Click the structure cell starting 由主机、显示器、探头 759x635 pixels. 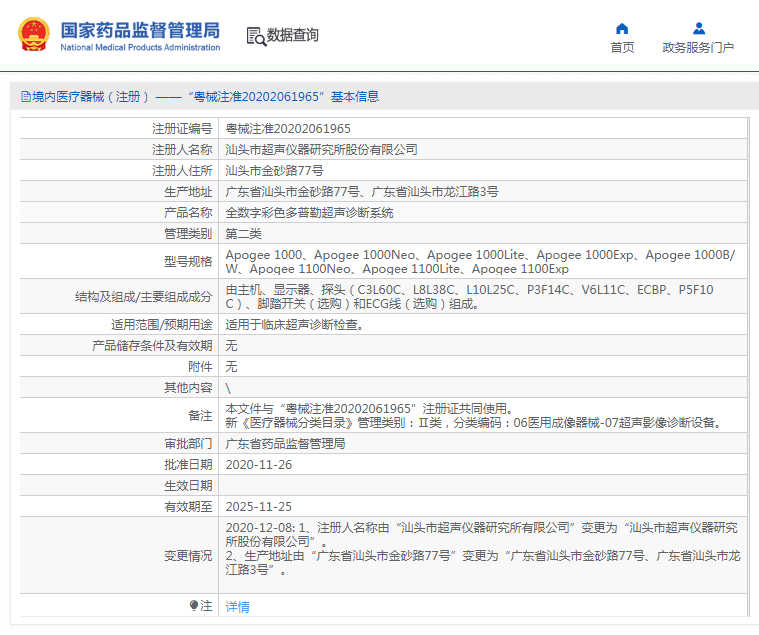click(482, 297)
